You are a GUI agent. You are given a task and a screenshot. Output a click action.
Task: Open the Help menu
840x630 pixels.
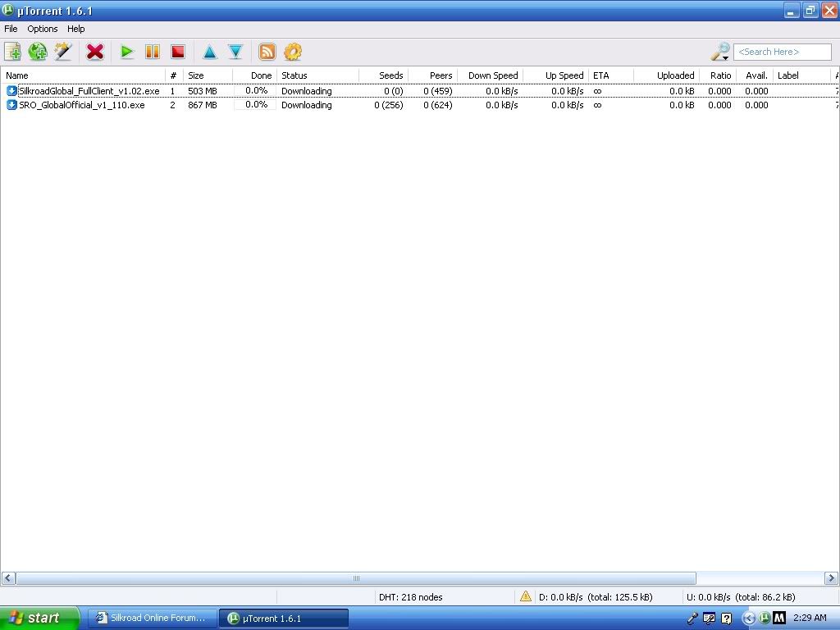[76, 29]
